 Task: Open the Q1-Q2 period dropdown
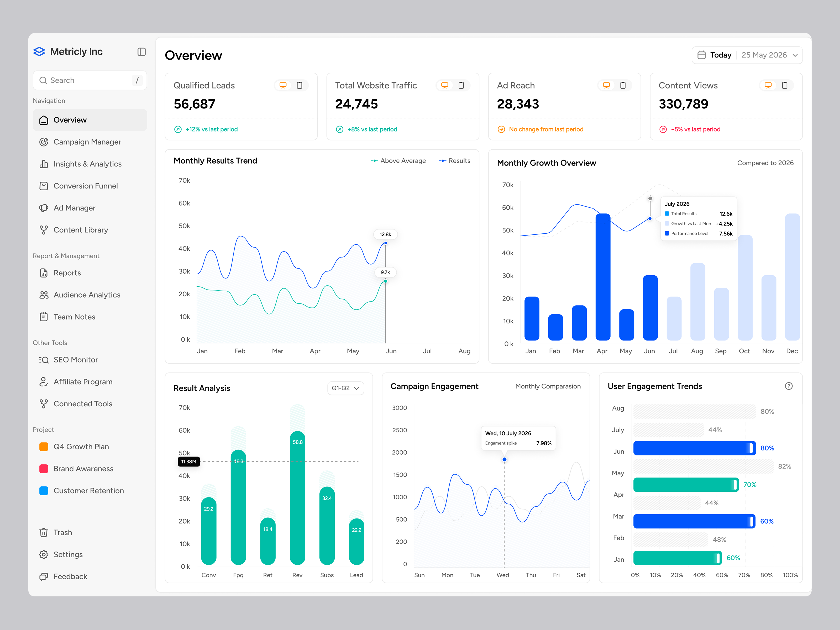coord(345,388)
